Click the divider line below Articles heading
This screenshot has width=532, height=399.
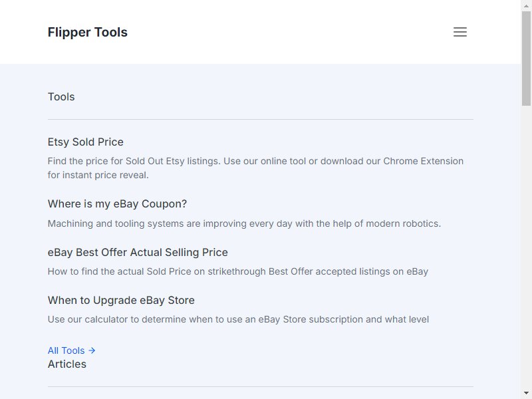tap(261, 387)
